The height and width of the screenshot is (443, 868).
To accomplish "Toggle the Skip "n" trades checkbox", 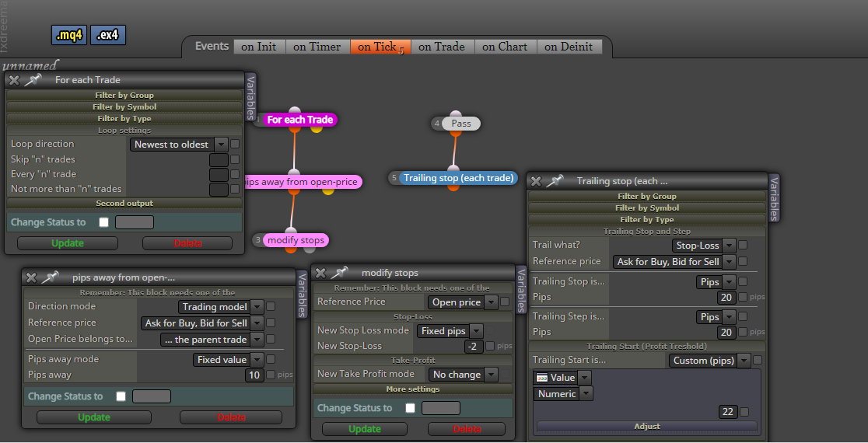I will (235, 159).
